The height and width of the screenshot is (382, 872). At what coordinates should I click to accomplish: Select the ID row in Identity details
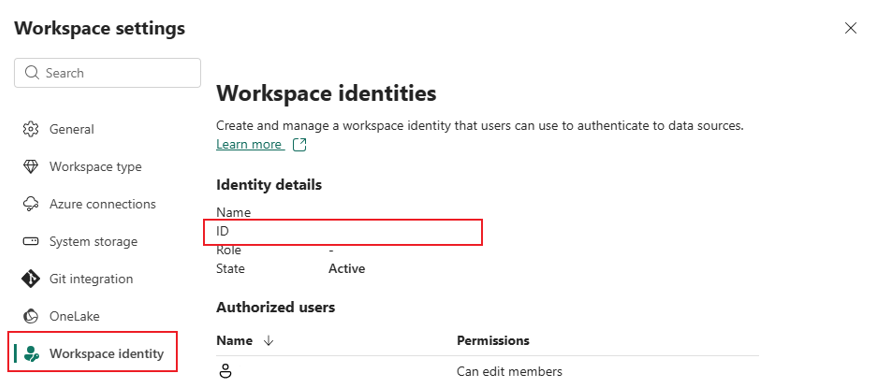343,232
